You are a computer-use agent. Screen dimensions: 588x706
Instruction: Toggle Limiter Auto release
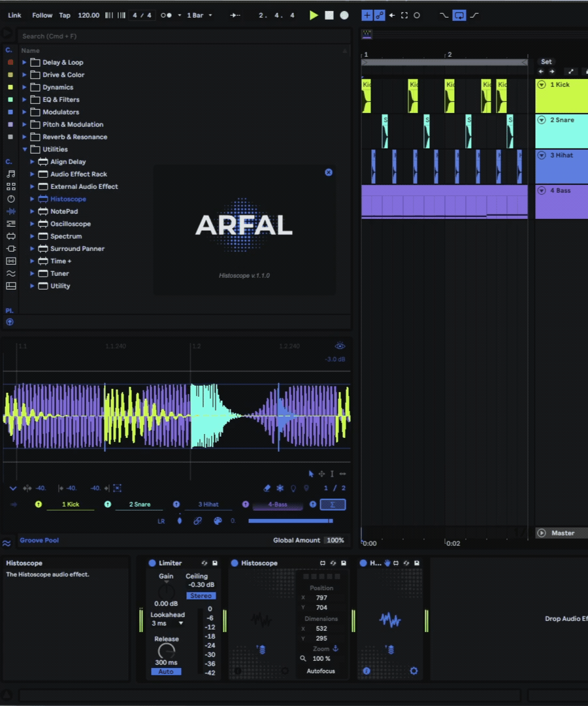[166, 671]
